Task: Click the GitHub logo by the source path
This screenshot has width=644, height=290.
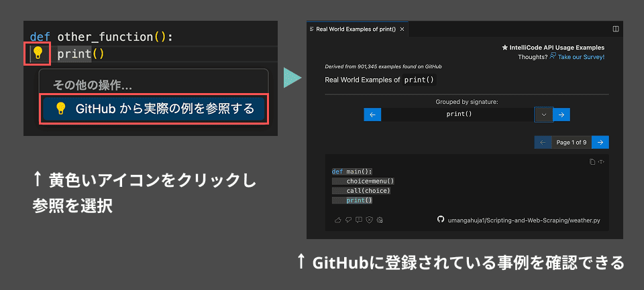Action: click(441, 220)
